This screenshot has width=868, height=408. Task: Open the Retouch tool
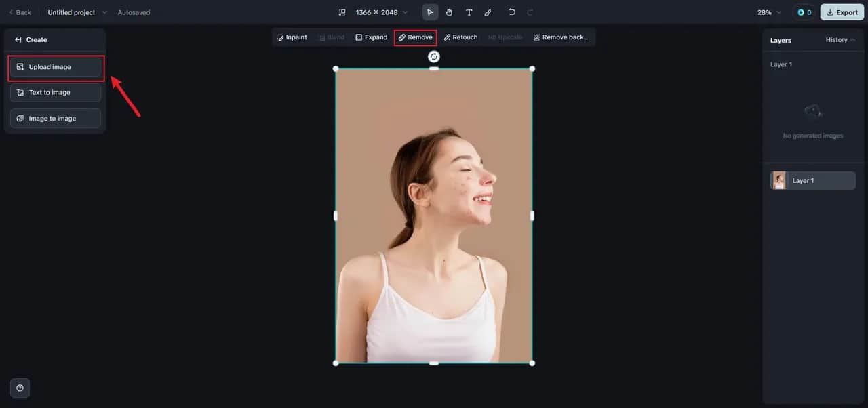460,37
